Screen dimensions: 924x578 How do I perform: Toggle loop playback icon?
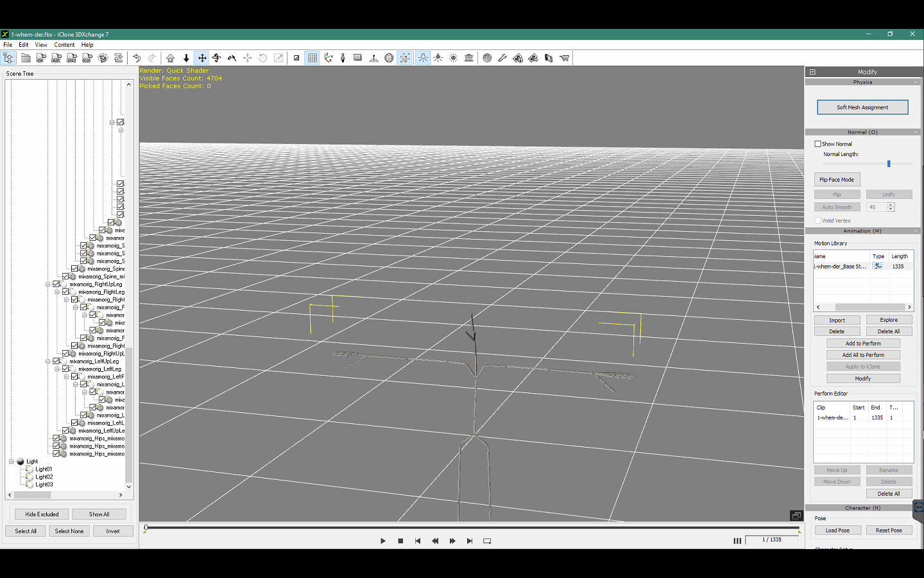click(x=487, y=541)
